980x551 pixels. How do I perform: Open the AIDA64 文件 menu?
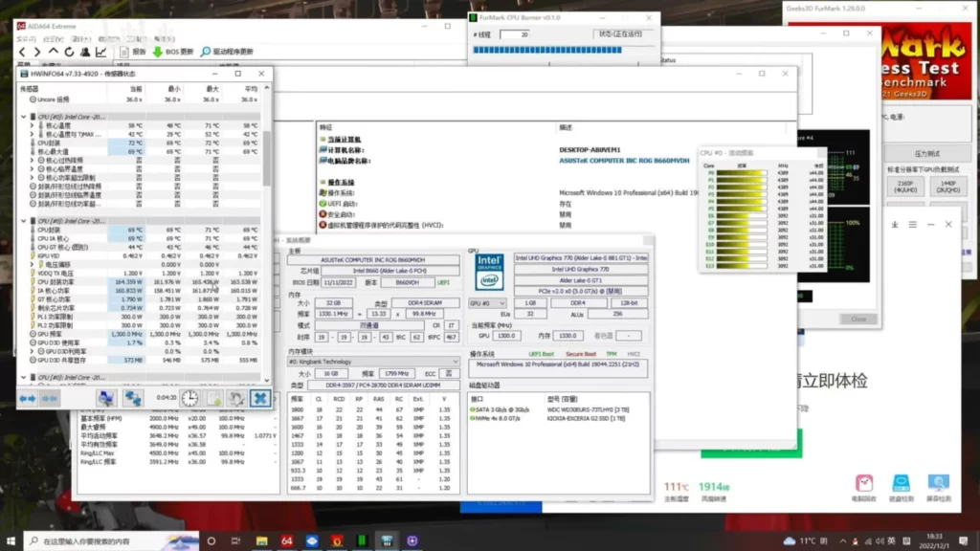pos(26,39)
